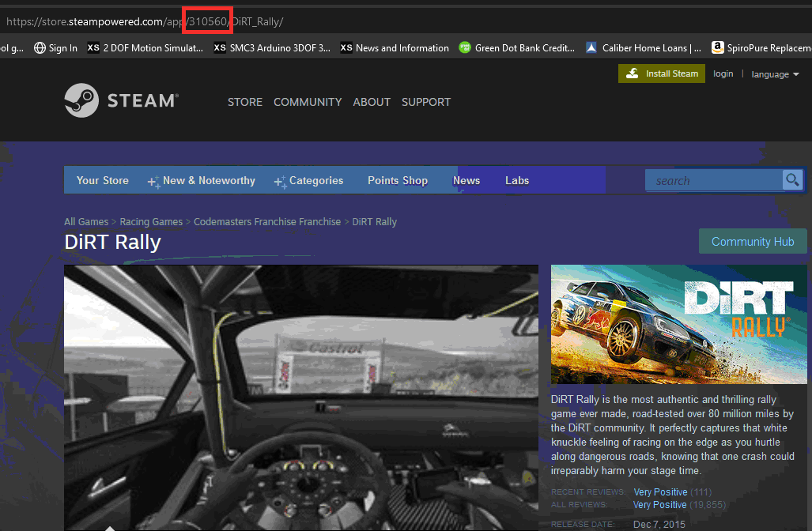Image resolution: width=812 pixels, height=531 pixels.
Task: Open the Categories menu
Action: 316,181
